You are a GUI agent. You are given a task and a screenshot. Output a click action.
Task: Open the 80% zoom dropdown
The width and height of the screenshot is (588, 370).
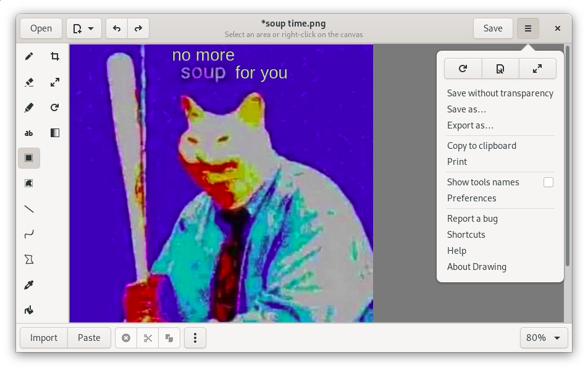544,338
